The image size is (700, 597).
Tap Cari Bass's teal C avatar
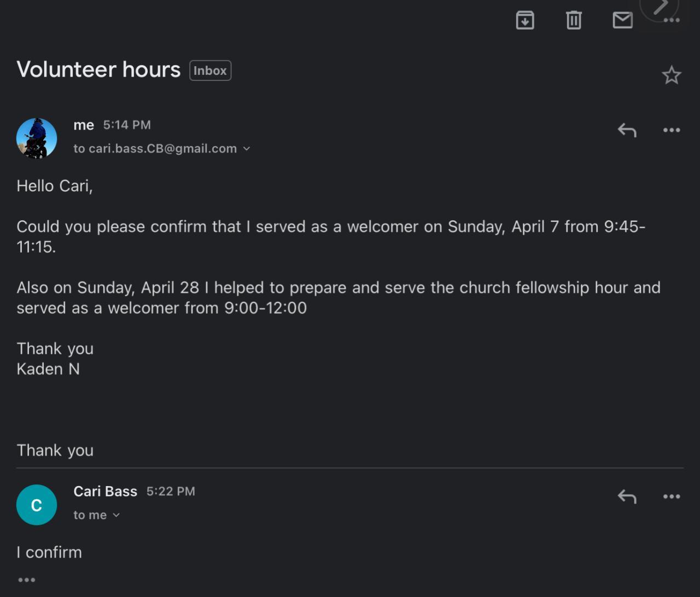37,505
